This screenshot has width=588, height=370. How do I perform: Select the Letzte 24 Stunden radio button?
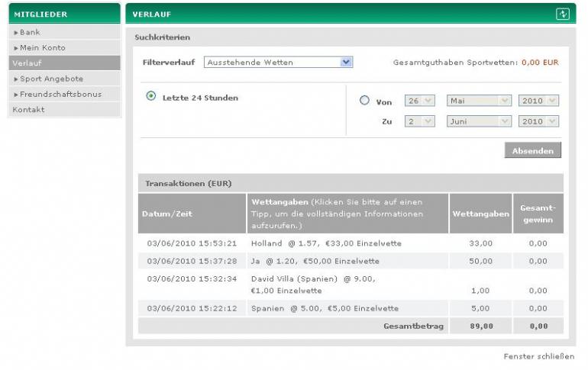150,96
